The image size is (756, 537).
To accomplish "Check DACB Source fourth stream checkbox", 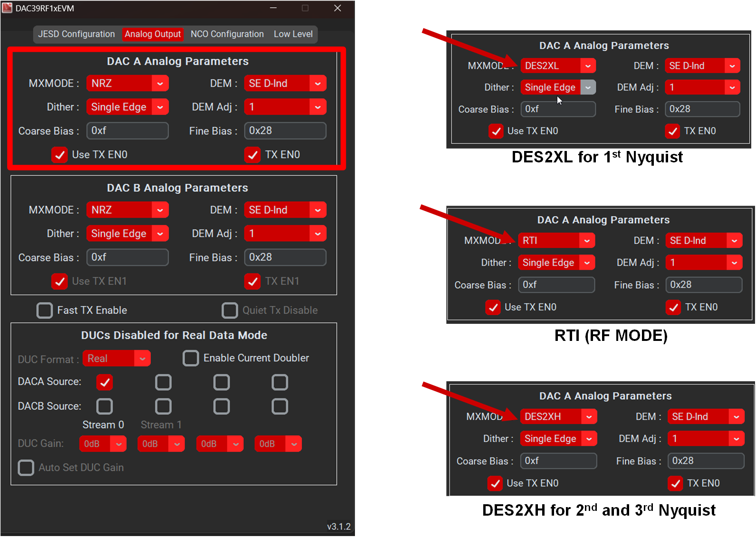I will point(280,406).
